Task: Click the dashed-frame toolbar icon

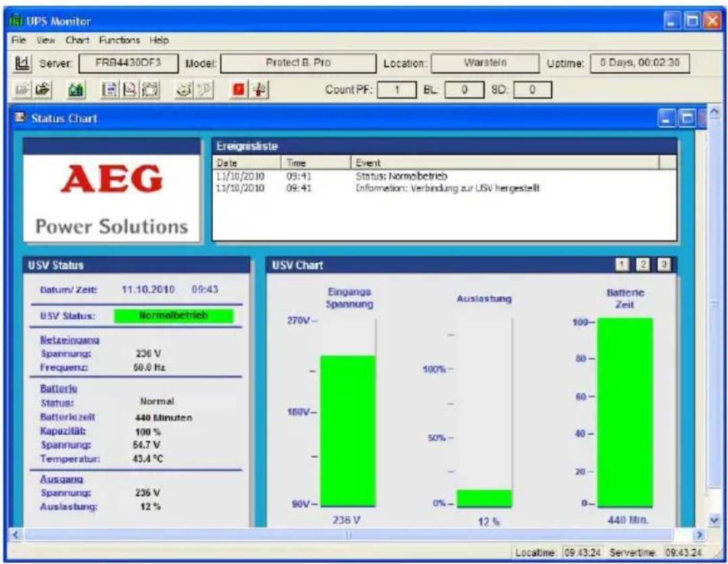Action: [x=150, y=89]
